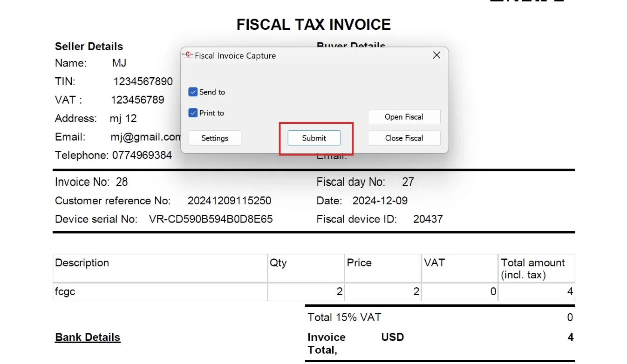This screenshot has width=627, height=364.
Task: Select the TIN value 1234567890
Action: (143, 81)
